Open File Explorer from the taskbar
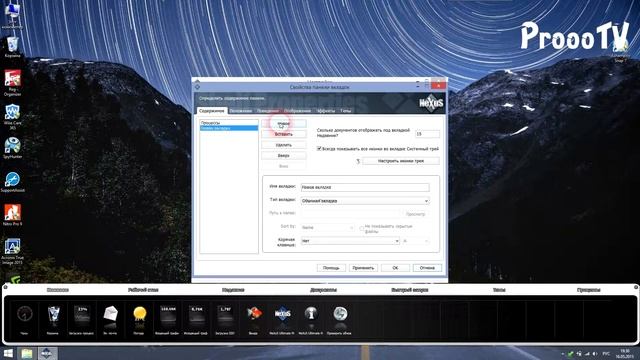 click(x=27, y=353)
